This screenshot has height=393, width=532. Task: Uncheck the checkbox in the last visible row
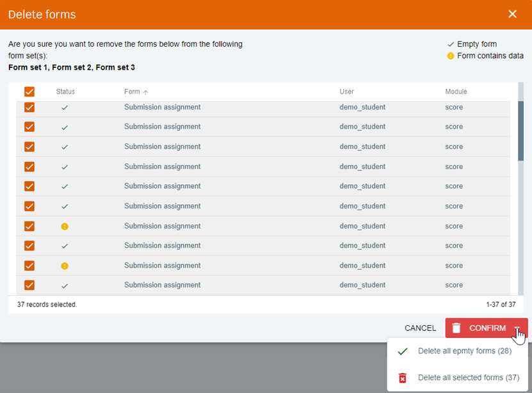point(29,285)
